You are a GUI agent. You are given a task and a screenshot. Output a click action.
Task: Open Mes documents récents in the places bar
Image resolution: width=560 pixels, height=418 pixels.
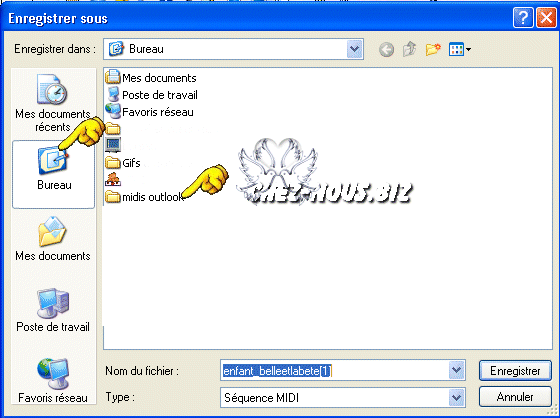pyautogui.click(x=53, y=103)
